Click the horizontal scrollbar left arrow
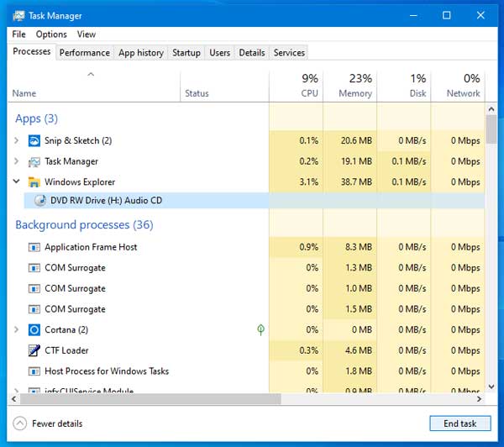The height and width of the screenshot is (447, 504). coord(13,399)
